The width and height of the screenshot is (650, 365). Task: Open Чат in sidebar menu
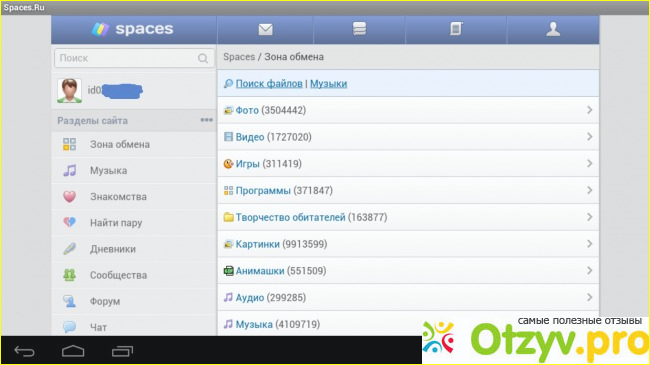[134, 326]
